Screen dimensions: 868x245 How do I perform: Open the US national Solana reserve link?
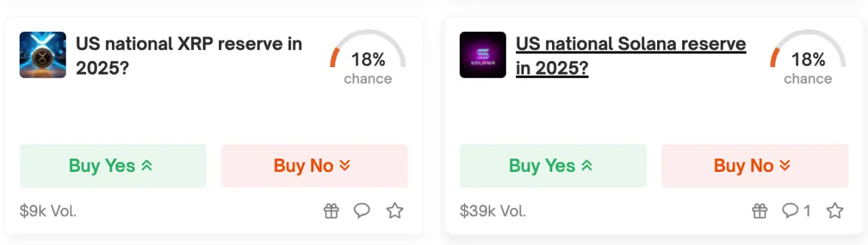tap(631, 56)
